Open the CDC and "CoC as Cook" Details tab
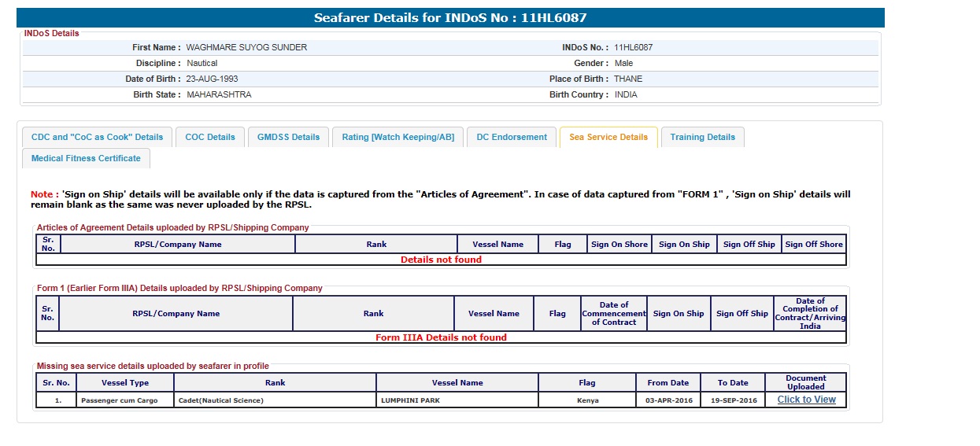980x446 pixels. click(97, 137)
